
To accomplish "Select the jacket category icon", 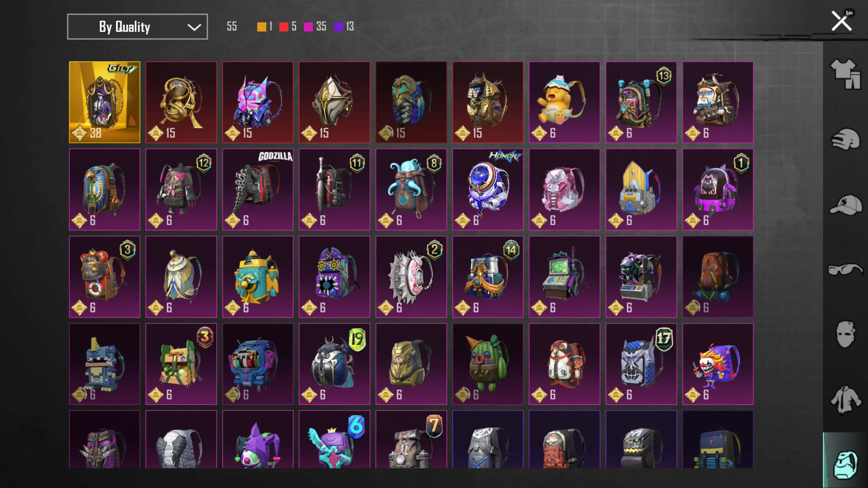I will coord(845,399).
